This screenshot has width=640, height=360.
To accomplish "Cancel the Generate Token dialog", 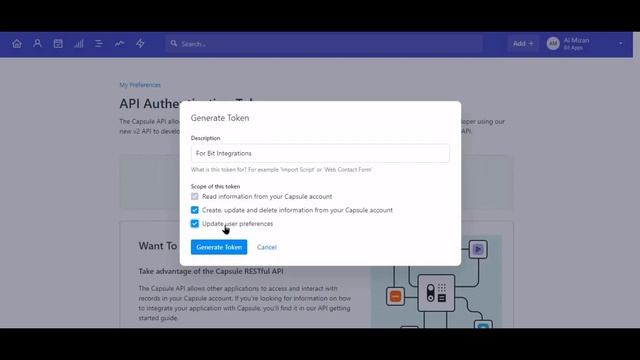I will 267,247.
